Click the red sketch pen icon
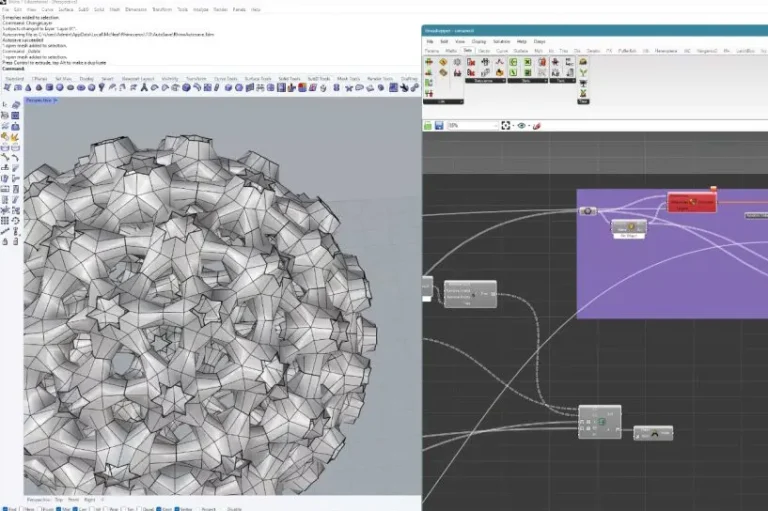 (x=538, y=126)
